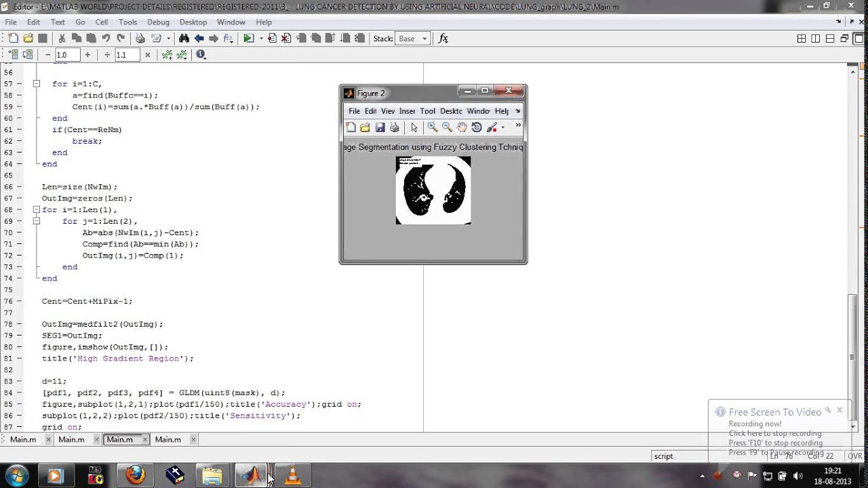Close the second Main.m tab

coord(96,439)
